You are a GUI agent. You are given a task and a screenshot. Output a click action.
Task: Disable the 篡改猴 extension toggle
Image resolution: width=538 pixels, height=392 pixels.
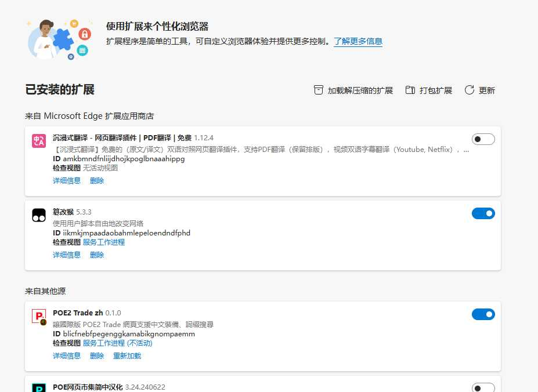point(483,213)
